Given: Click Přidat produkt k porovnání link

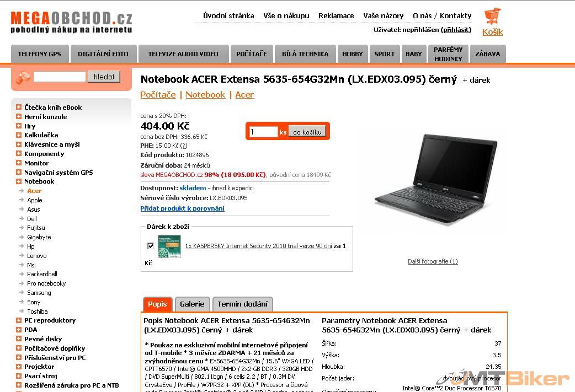Looking at the screenshot, I should point(182,208).
